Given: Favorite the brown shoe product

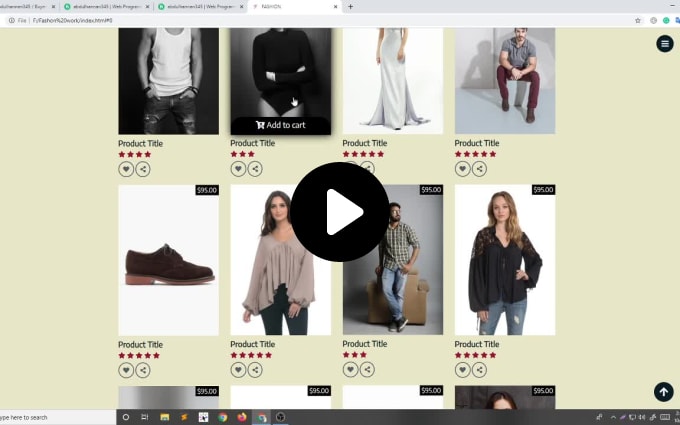Looking at the screenshot, I should (126, 370).
